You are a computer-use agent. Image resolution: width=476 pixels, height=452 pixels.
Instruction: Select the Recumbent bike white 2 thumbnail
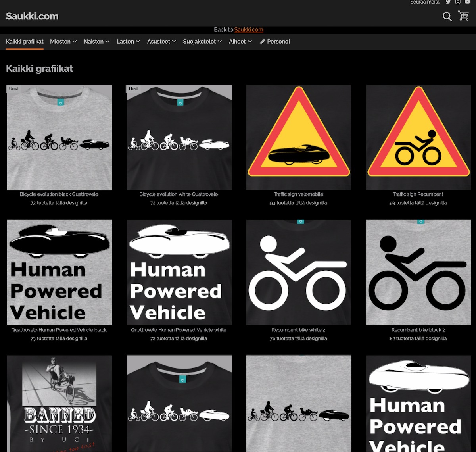click(x=299, y=273)
